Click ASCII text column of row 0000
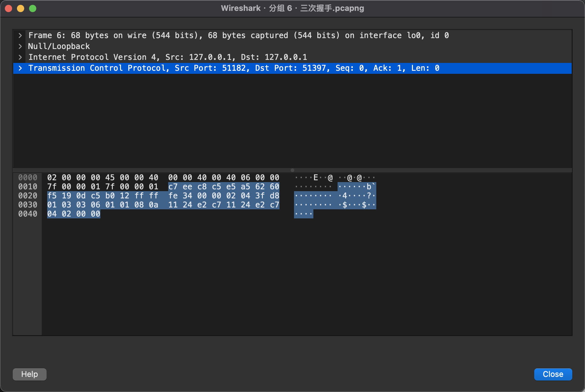The width and height of the screenshot is (585, 392). point(335,178)
